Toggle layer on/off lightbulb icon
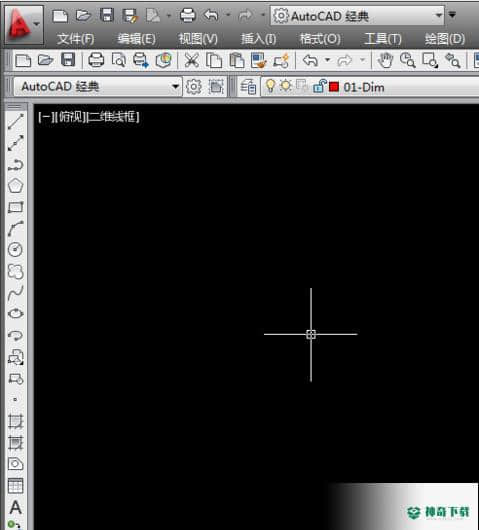This screenshot has height=530, width=479. coord(270,86)
